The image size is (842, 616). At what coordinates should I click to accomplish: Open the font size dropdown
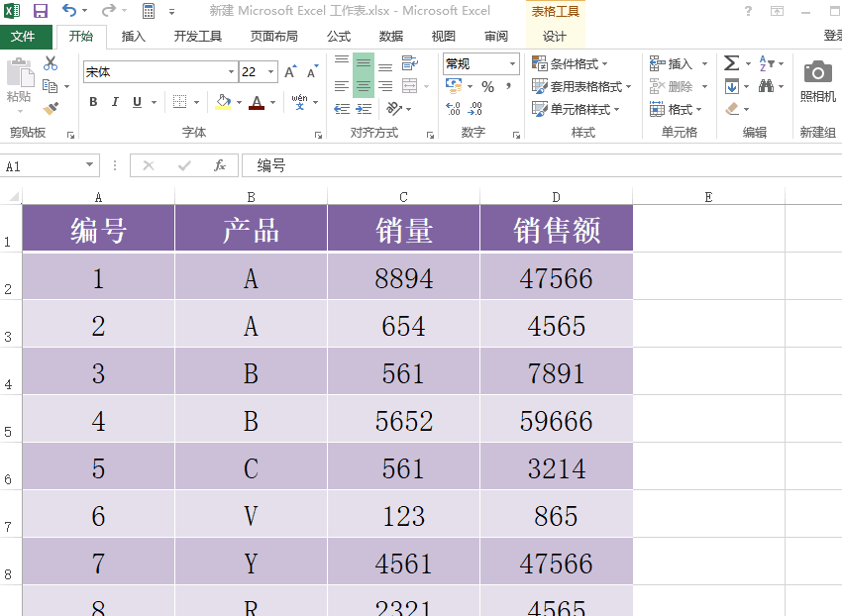coord(268,71)
